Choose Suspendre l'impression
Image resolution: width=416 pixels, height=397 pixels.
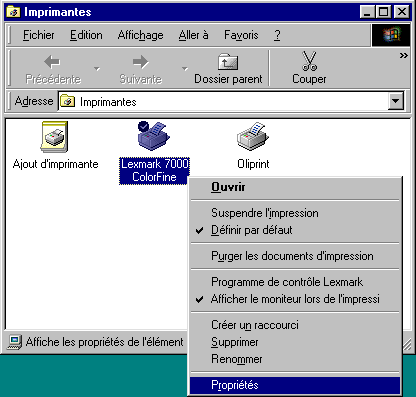click(295, 213)
